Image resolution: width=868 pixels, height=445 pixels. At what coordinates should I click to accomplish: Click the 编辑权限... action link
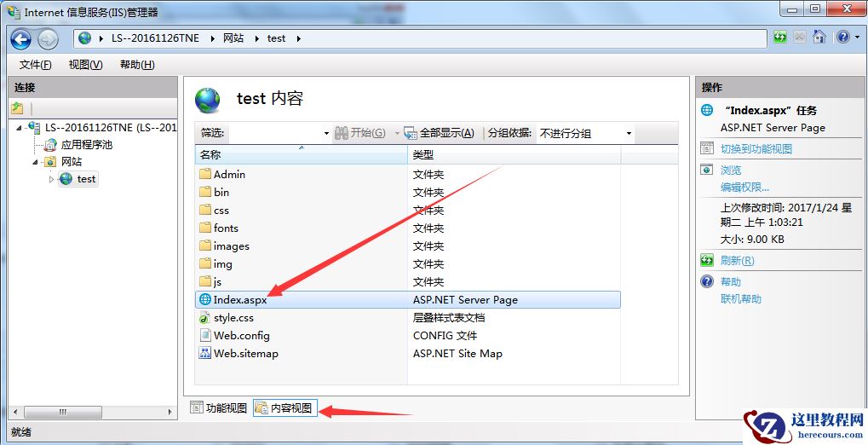(744, 188)
